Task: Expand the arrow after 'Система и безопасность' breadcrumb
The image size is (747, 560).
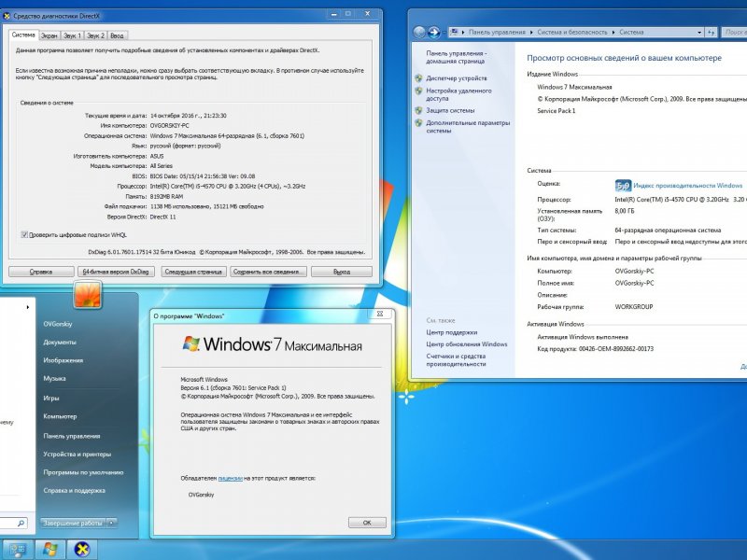Action: 613,33
